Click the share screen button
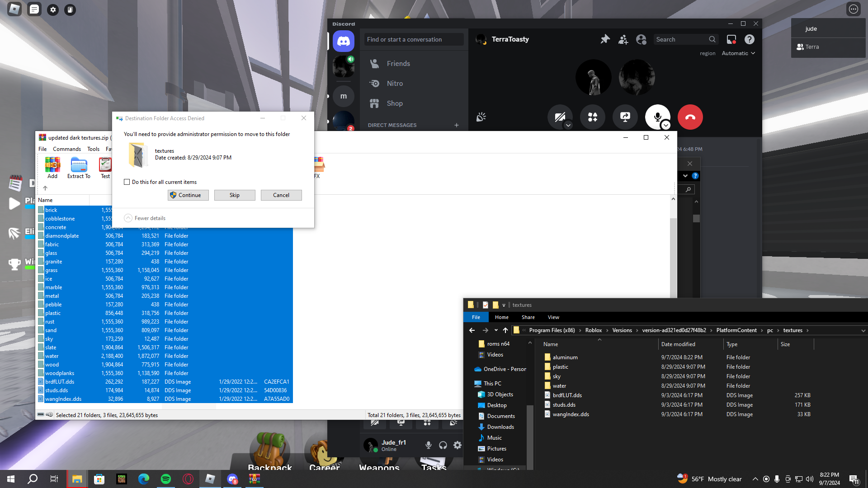This screenshot has width=868, height=488. pyautogui.click(x=625, y=117)
